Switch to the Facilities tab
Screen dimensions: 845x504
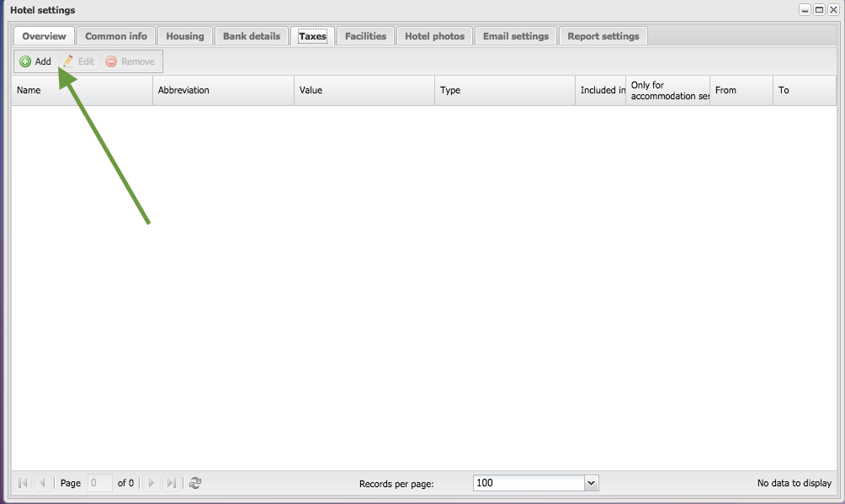(364, 35)
